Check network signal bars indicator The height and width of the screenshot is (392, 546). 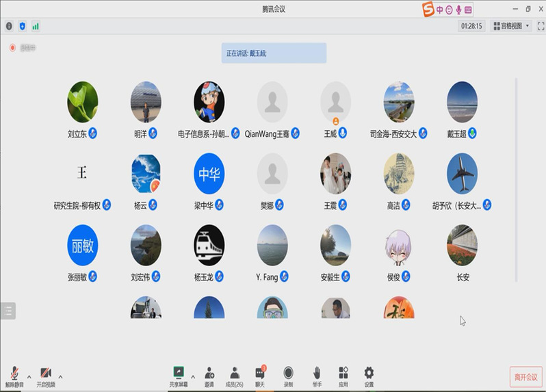click(x=36, y=26)
